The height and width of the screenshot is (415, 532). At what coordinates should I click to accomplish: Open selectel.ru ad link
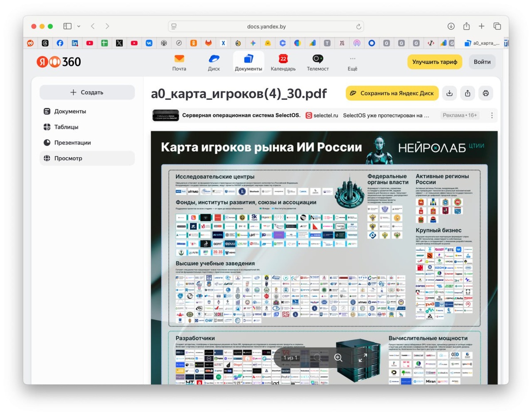pyautogui.click(x=322, y=115)
